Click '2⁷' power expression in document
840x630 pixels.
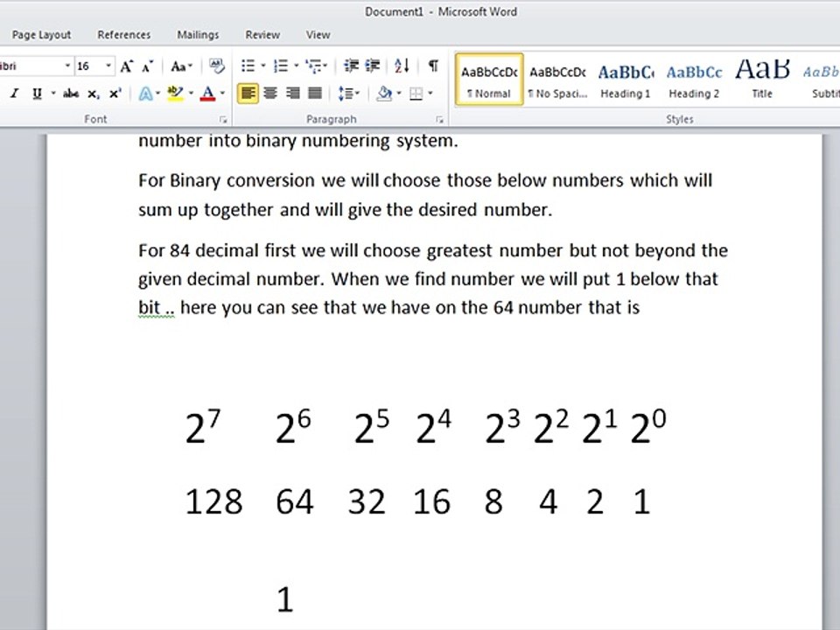(x=202, y=426)
